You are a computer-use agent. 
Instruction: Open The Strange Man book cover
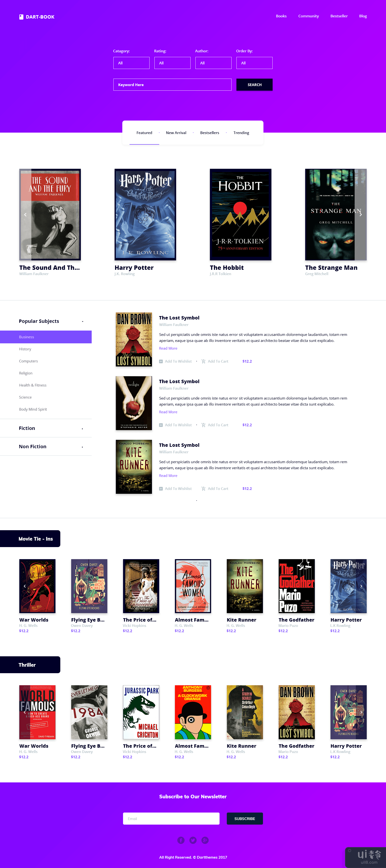click(336, 215)
